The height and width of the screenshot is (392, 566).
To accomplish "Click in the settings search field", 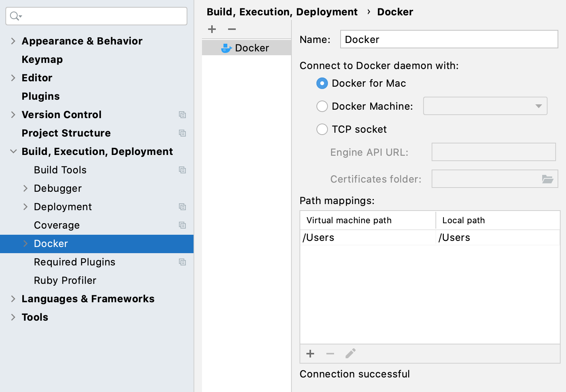I will (96, 16).
